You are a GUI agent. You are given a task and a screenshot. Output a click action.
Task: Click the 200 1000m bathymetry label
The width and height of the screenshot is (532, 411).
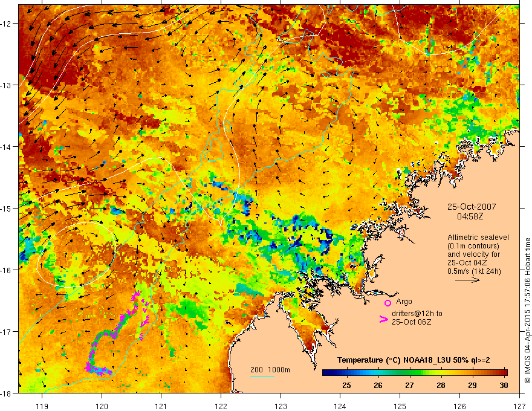point(270,370)
